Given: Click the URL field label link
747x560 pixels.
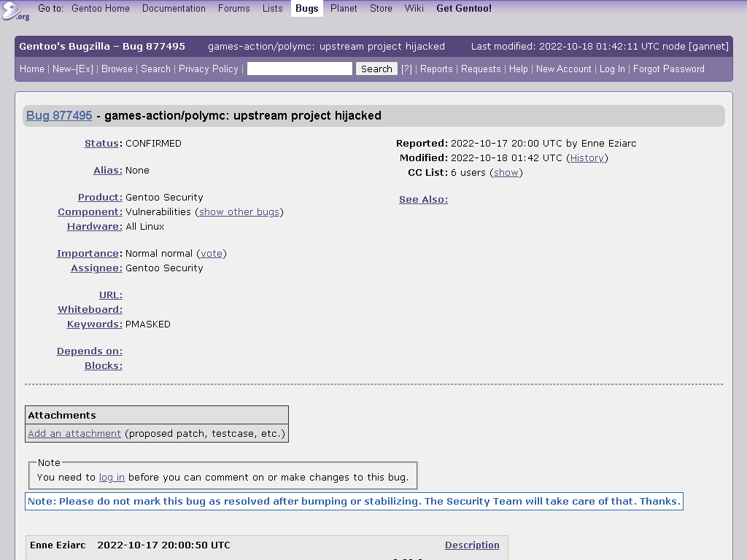Looking at the screenshot, I should point(111,295).
